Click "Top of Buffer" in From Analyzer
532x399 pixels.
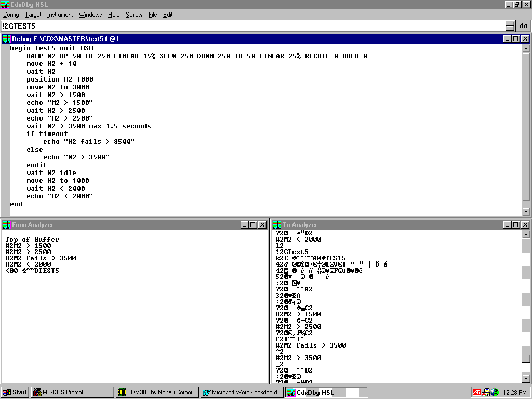(32, 240)
